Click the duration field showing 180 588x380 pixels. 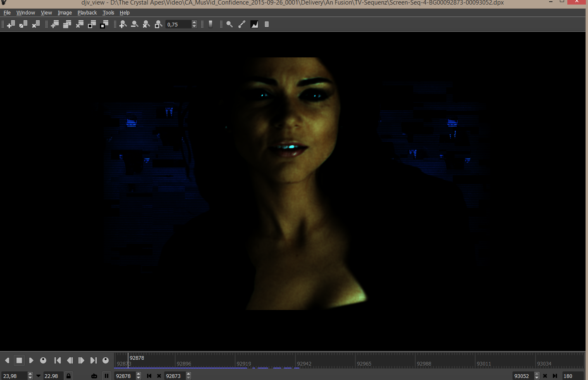(573, 376)
